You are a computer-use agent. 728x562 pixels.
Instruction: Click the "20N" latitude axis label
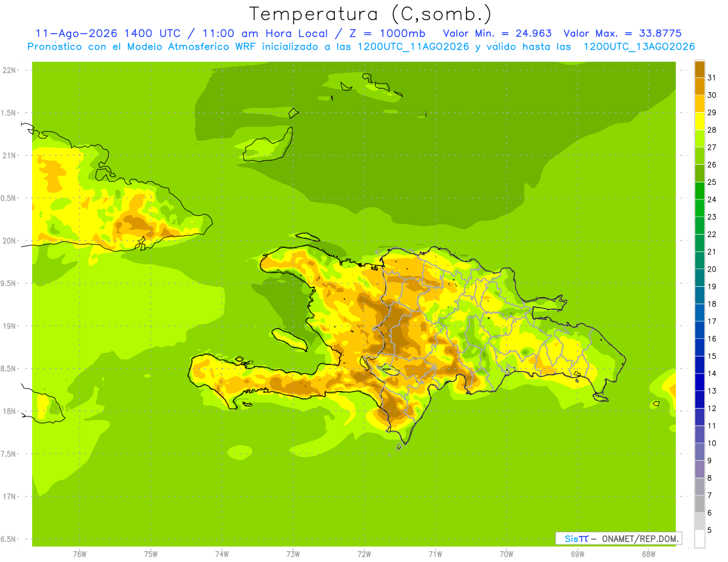[10, 241]
